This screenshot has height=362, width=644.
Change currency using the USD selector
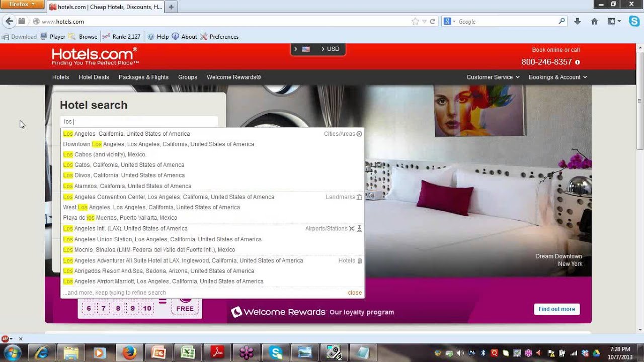[x=331, y=49]
